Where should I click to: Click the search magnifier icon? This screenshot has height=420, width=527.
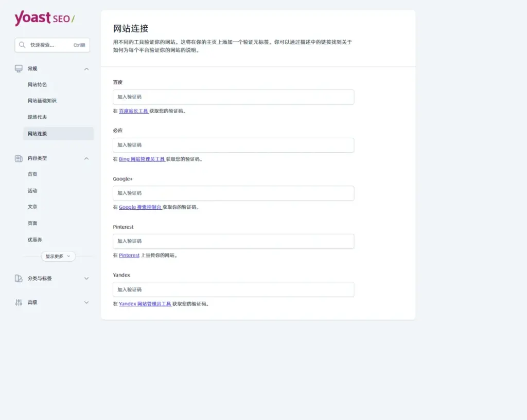(x=22, y=45)
